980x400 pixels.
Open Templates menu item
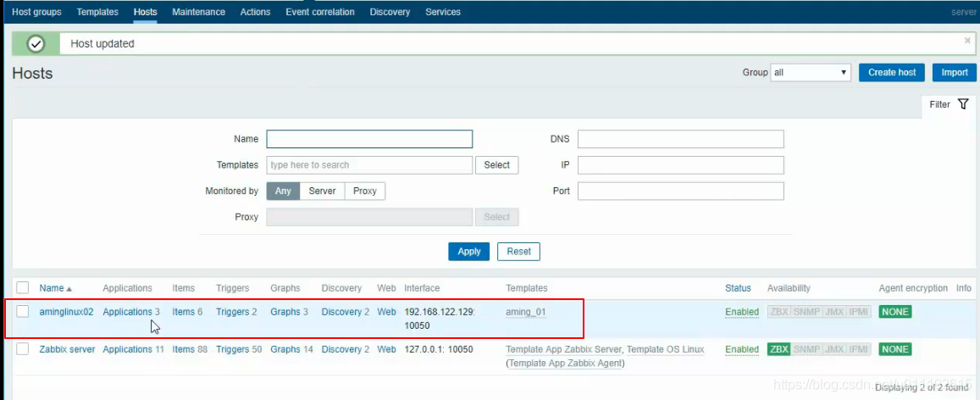97,12
